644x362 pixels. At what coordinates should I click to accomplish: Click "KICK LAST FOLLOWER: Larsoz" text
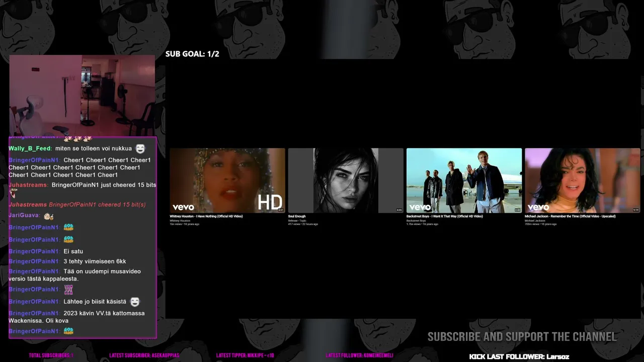tap(519, 356)
